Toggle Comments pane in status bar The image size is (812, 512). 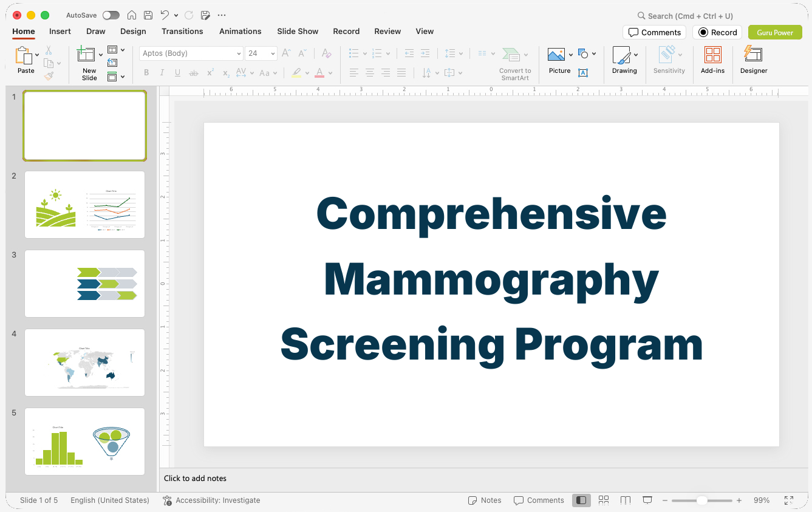coord(539,500)
